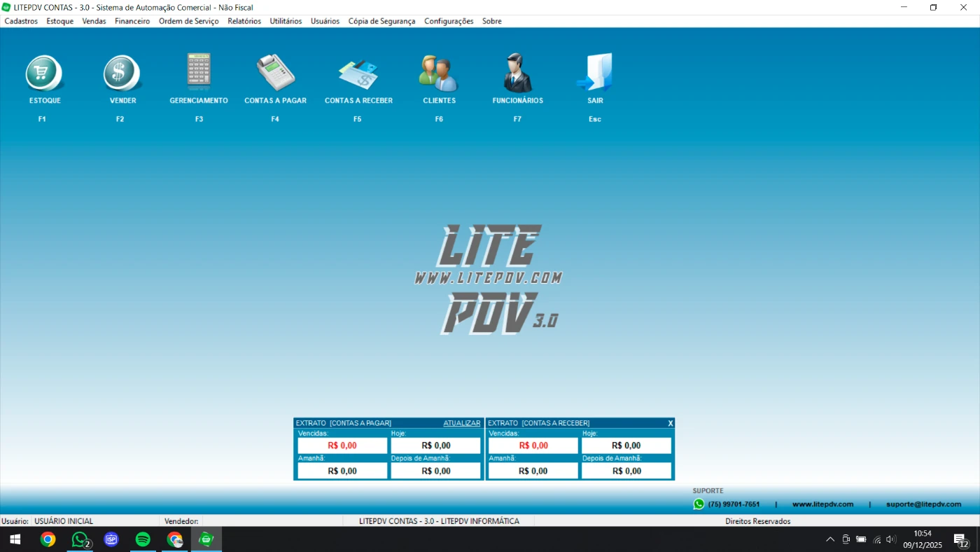Open the Estoque shopping cart icon
The image size is (980, 552).
45,73
